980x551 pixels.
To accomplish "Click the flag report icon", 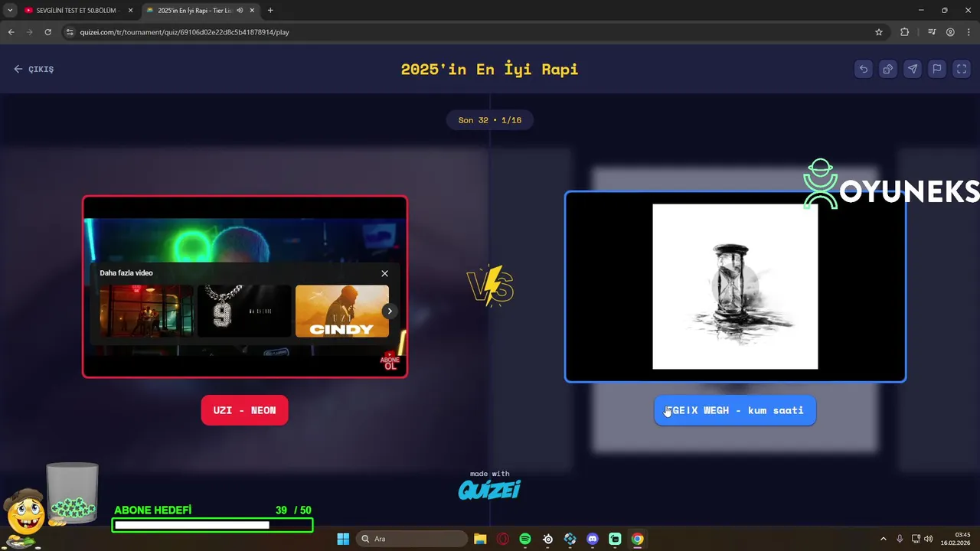I will pyautogui.click(x=937, y=69).
